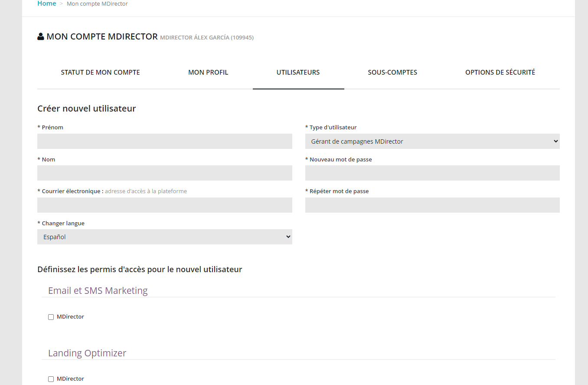Viewport: 588px width, 385px height.
Task: Switch to the Mon profil tab
Action: tap(208, 72)
